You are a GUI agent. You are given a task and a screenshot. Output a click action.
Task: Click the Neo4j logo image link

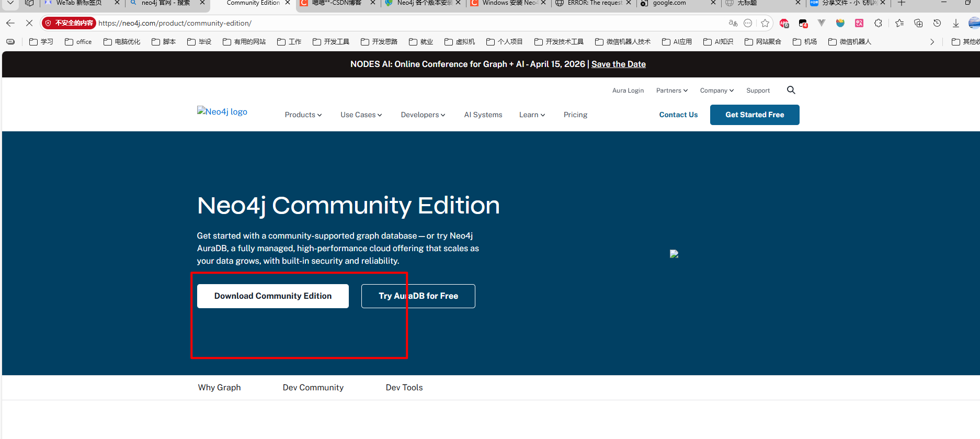pyautogui.click(x=222, y=111)
